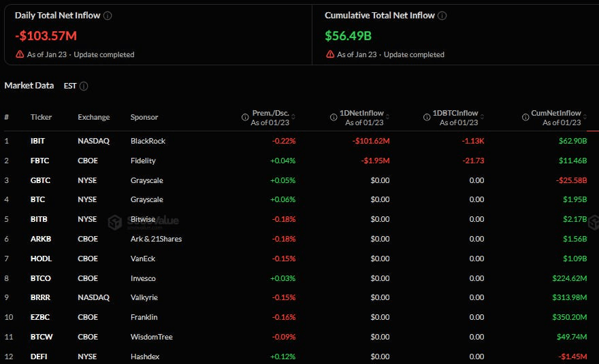Select the BTCO ticker
The height and width of the screenshot is (364, 599).
40,278
